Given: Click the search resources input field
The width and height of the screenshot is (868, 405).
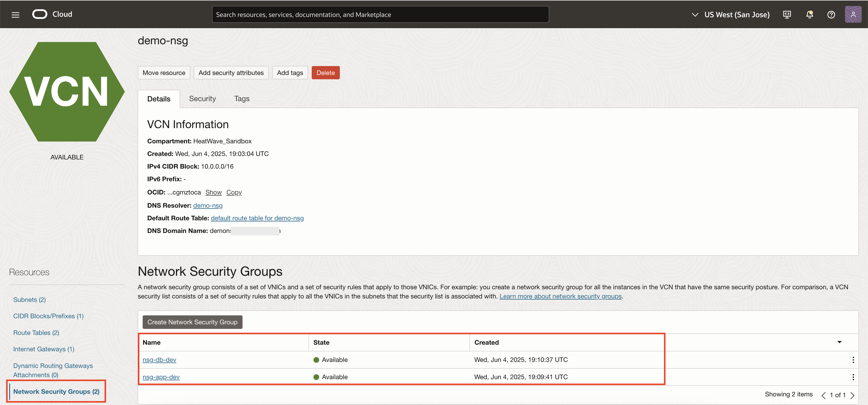Looking at the screenshot, I should click(380, 14).
